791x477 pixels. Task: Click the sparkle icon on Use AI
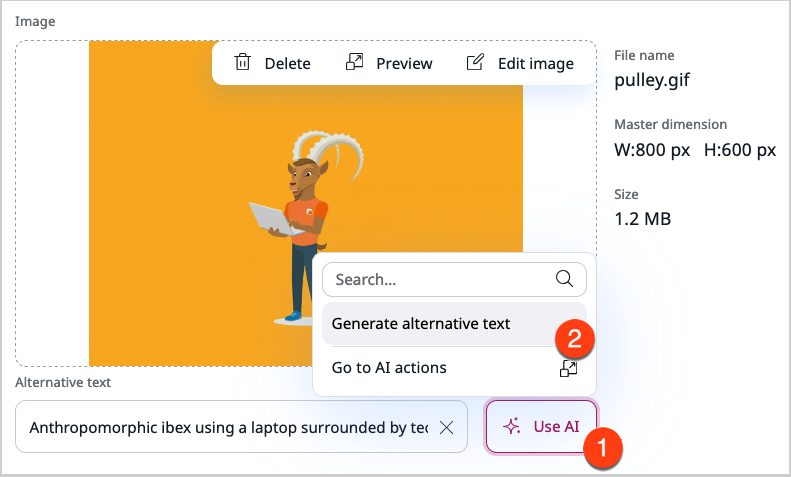click(x=511, y=427)
